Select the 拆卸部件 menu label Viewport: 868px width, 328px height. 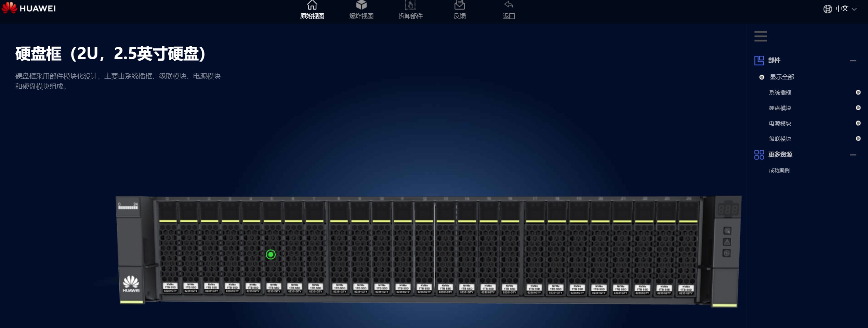pyautogui.click(x=410, y=16)
